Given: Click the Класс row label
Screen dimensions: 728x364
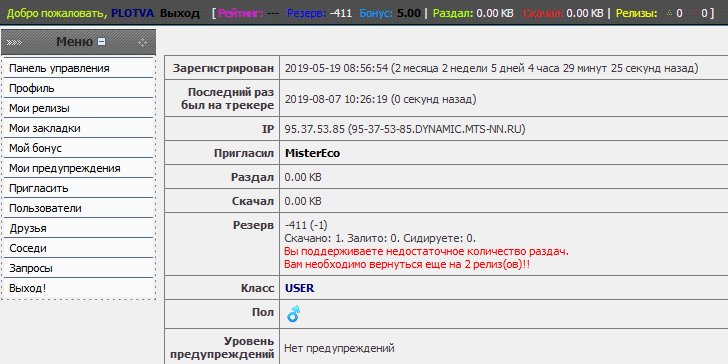Looking at the screenshot, I should tap(258, 288).
